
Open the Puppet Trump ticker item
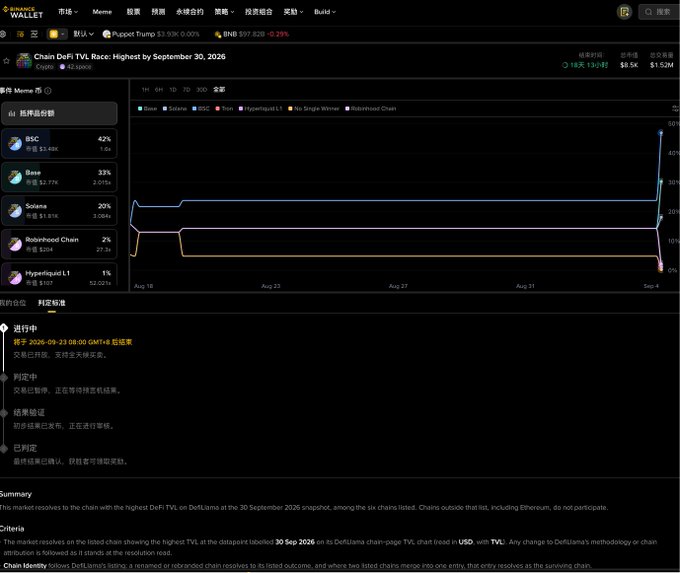[151, 34]
